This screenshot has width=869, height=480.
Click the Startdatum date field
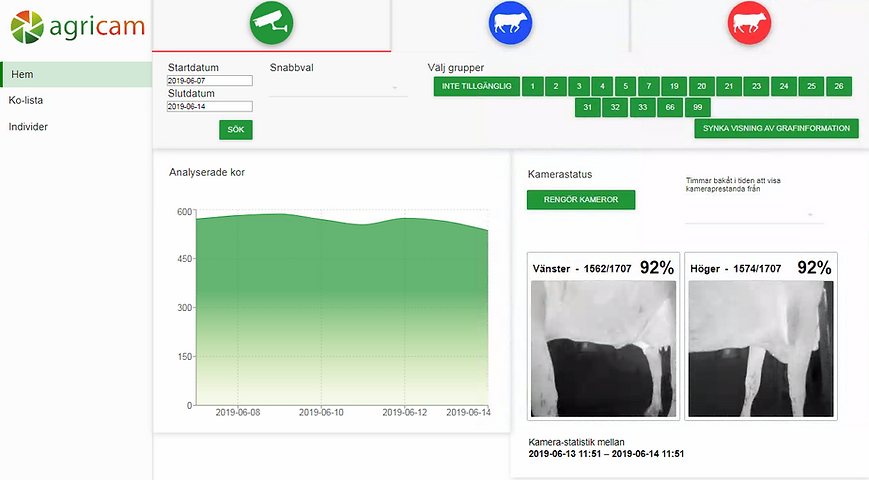tap(210, 81)
